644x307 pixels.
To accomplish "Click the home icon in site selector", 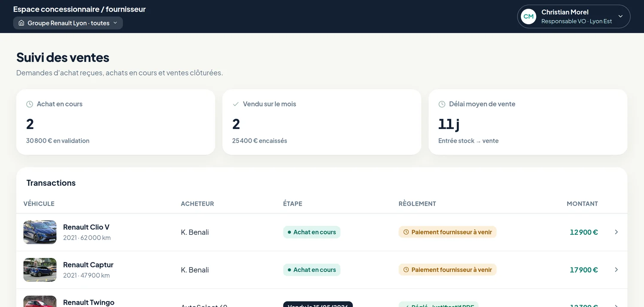I will click(21, 23).
